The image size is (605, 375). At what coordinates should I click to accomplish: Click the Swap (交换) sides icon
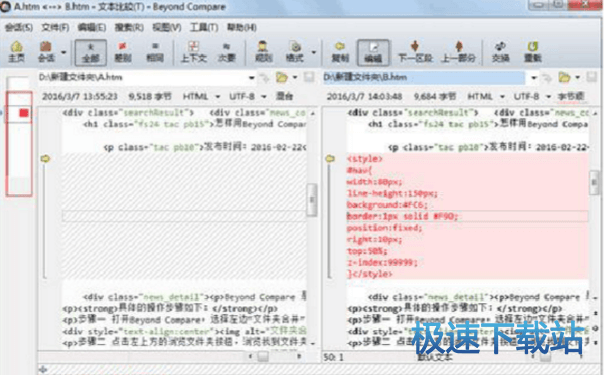coord(500,52)
